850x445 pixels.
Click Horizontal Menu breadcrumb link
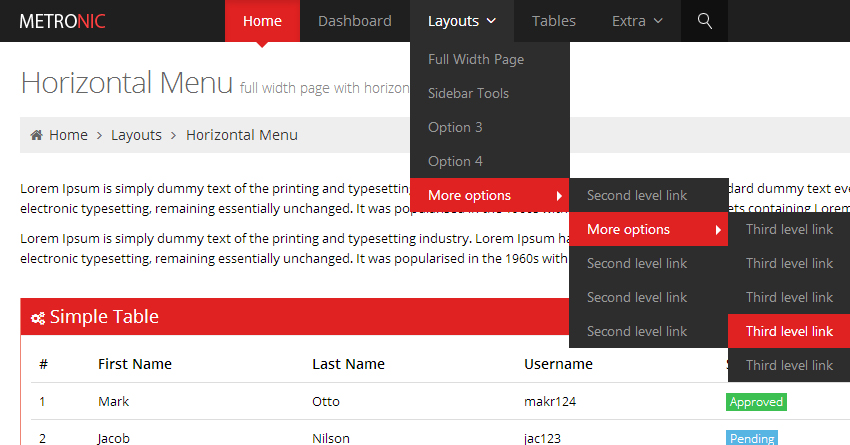pyautogui.click(x=241, y=135)
